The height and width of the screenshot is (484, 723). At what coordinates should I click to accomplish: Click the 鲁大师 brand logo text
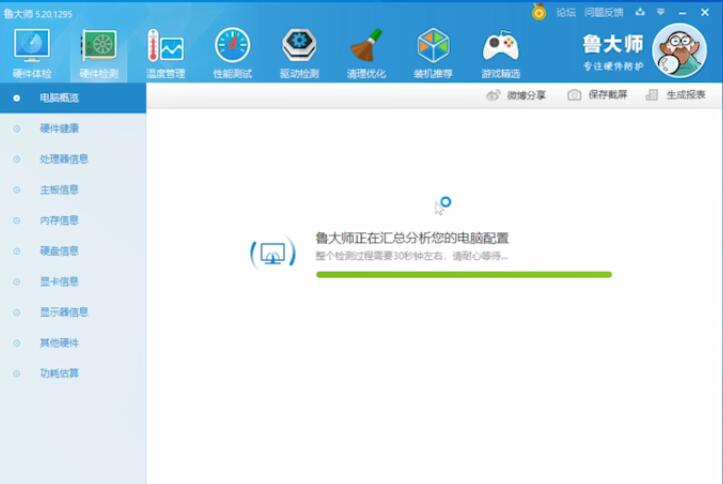tap(613, 44)
